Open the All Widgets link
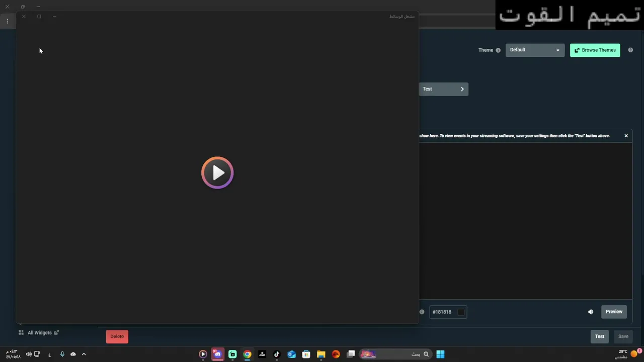644x362 pixels. 39,333
